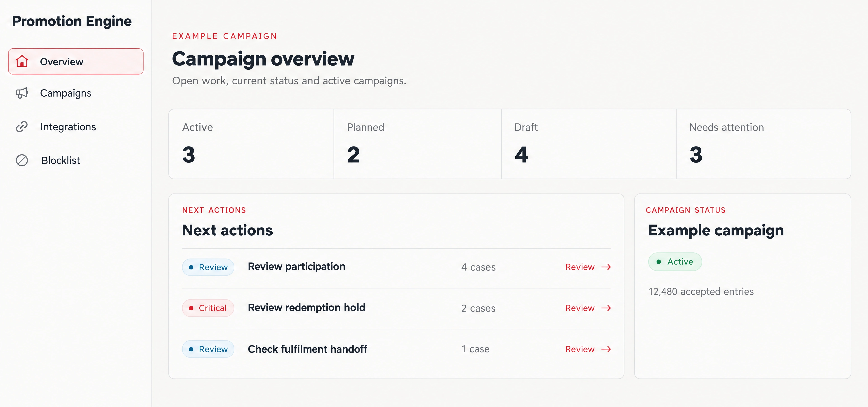Click arrow icon for fulfilment handoff row
This screenshot has height=407, width=868.
click(x=606, y=349)
